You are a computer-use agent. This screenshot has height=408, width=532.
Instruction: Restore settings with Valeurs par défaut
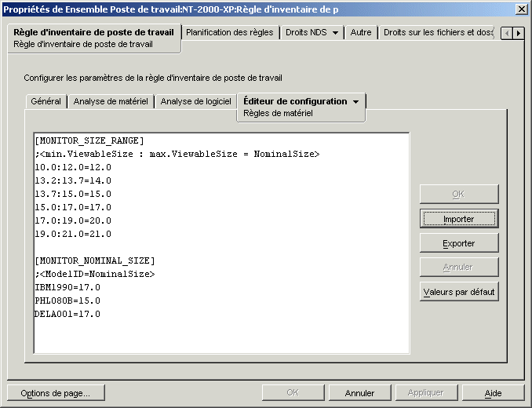459,292
